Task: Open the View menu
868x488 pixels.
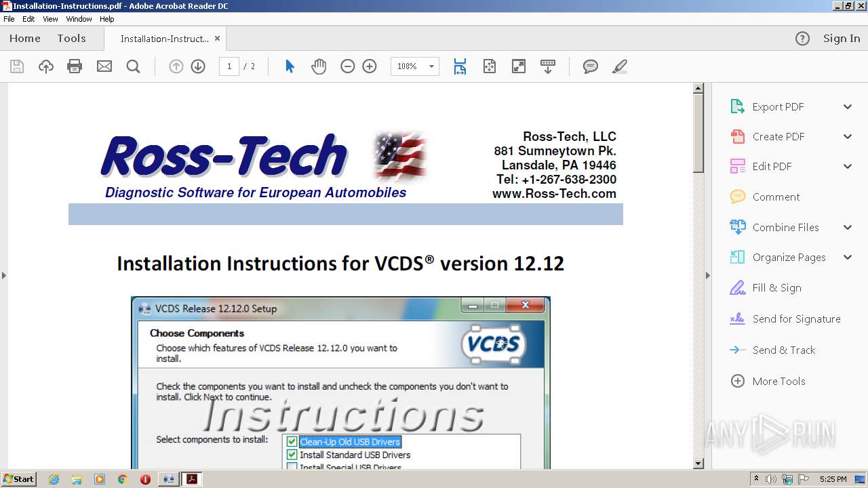Action: pyautogui.click(x=50, y=19)
